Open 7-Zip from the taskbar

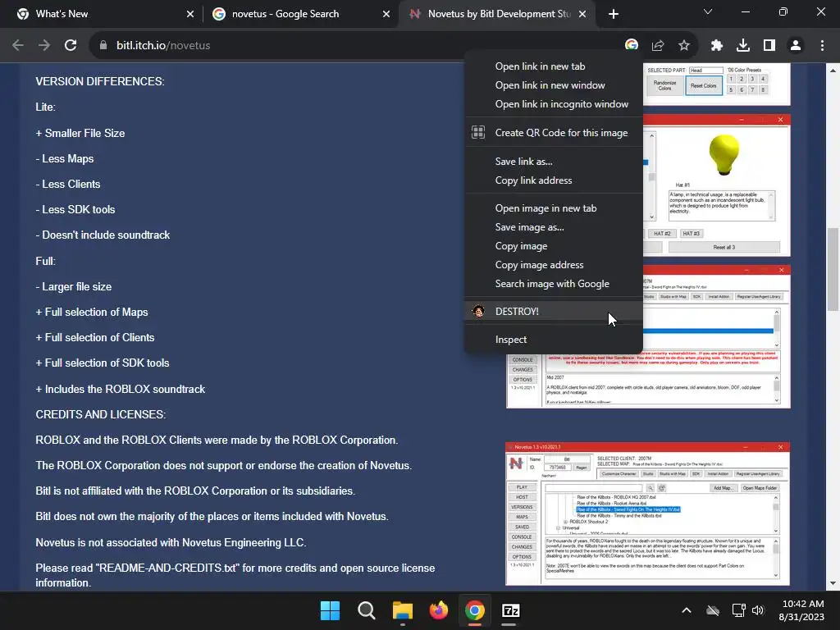[x=510, y=610]
